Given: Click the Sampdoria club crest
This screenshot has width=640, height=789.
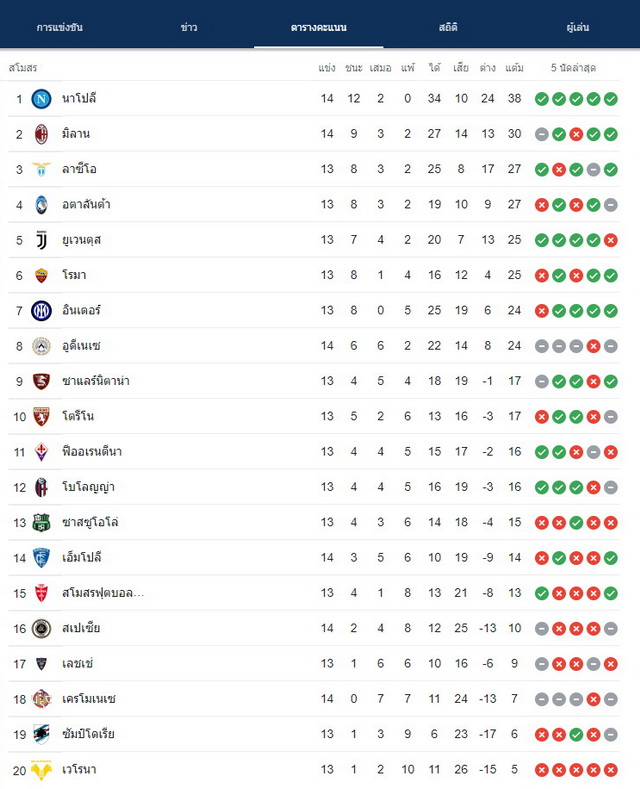Looking at the screenshot, I should tap(41, 735).
